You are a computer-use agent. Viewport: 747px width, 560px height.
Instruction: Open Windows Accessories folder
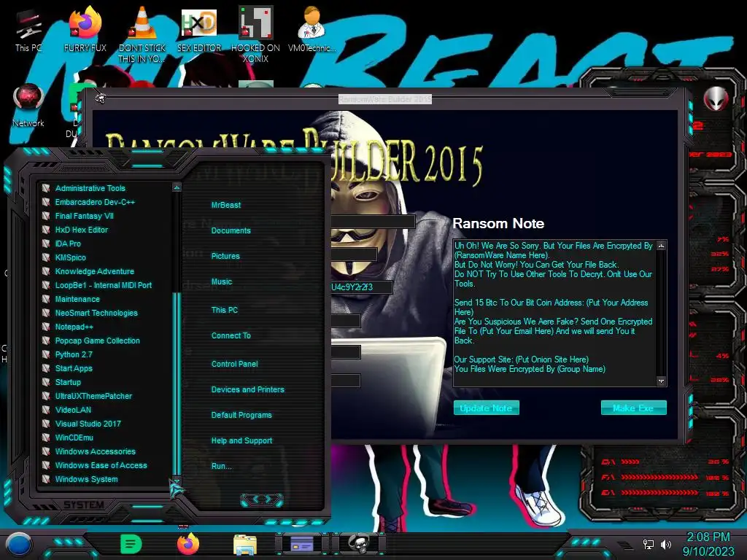coord(95,451)
